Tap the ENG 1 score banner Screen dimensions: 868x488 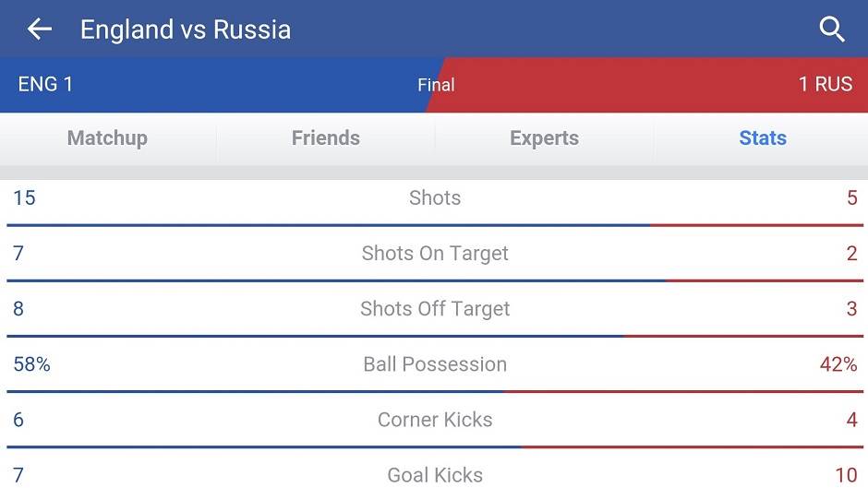tap(46, 85)
